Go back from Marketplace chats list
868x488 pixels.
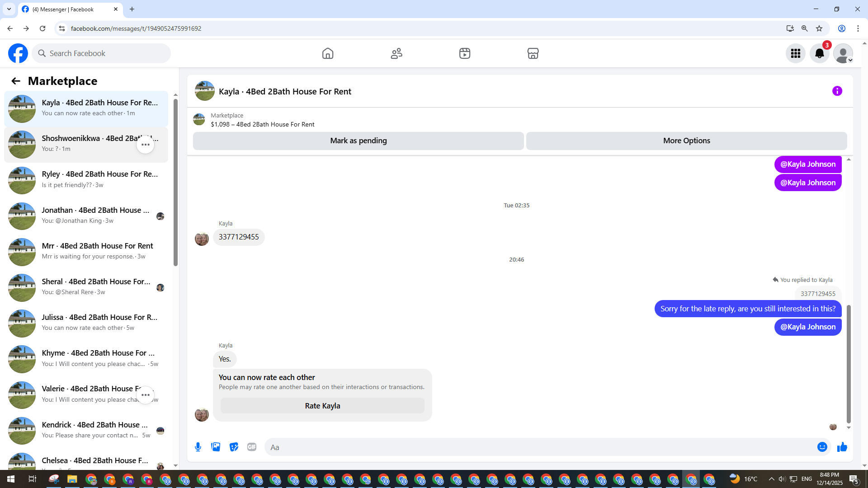pos(16,81)
